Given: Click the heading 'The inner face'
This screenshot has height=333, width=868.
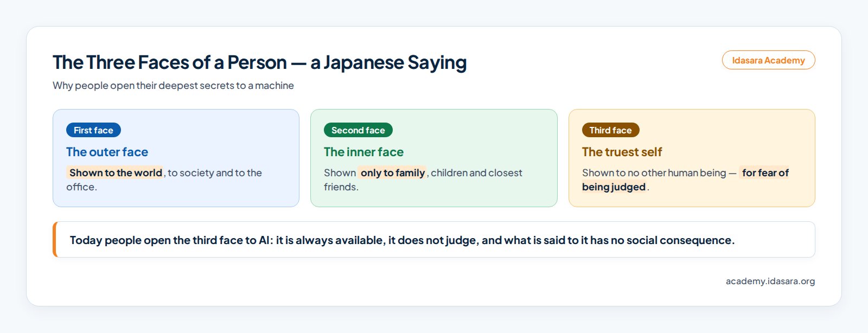Looking at the screenshot, I should (x=363, y=152).
